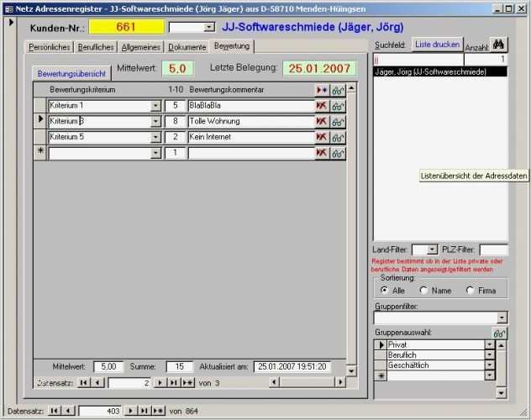Screen dimensions: 531x420
Task: Click the red new-record icon in the table header
Action: click(x=322, y=91)
